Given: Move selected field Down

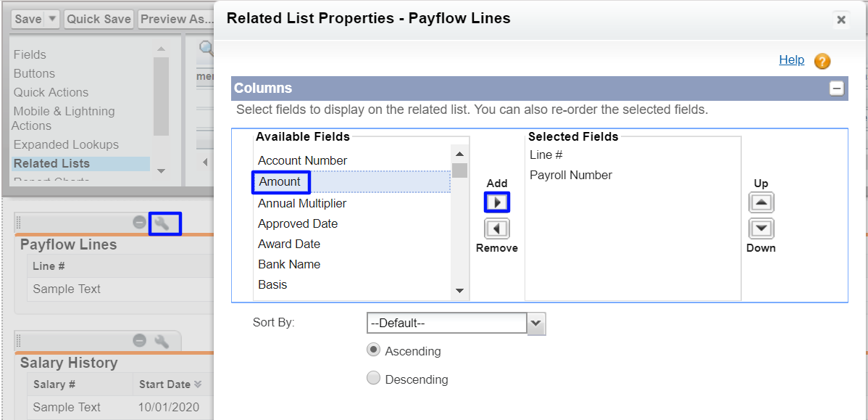Looking at the screenshot, I should pos(761,229).
